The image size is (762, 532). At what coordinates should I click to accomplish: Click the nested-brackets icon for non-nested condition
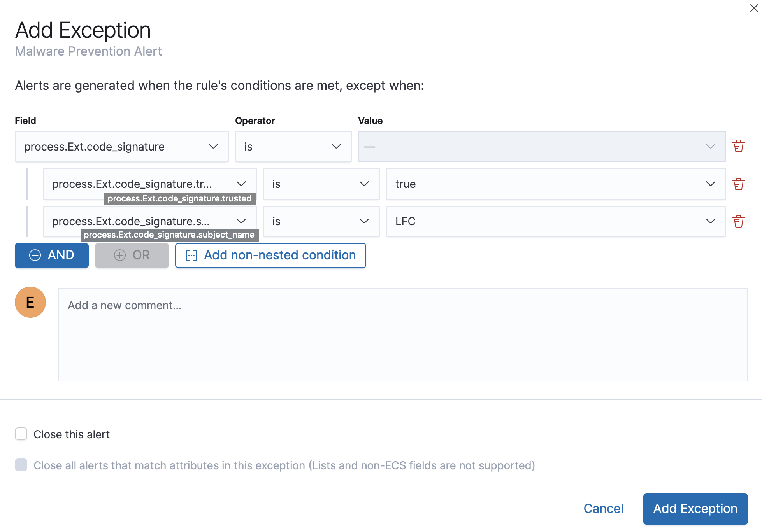191,255
